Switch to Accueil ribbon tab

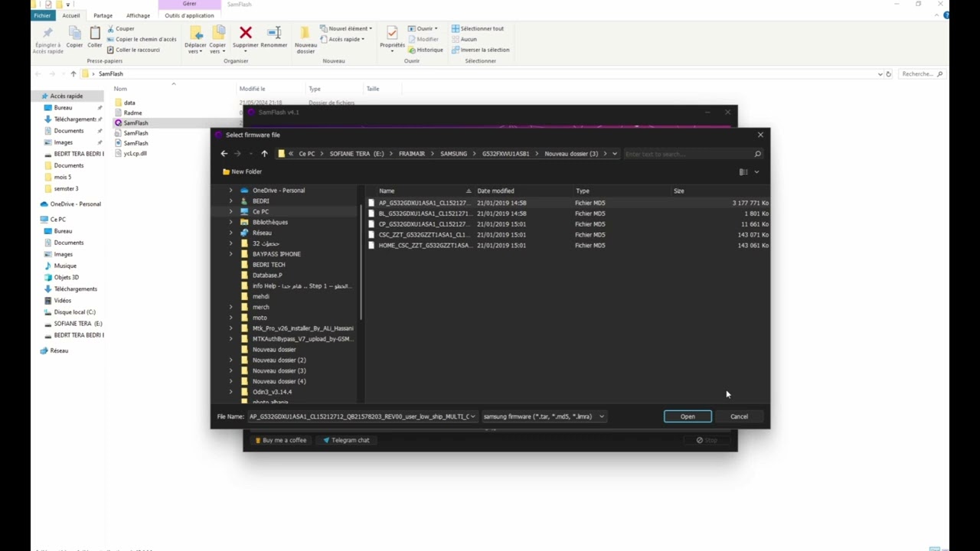click(71, 15)
